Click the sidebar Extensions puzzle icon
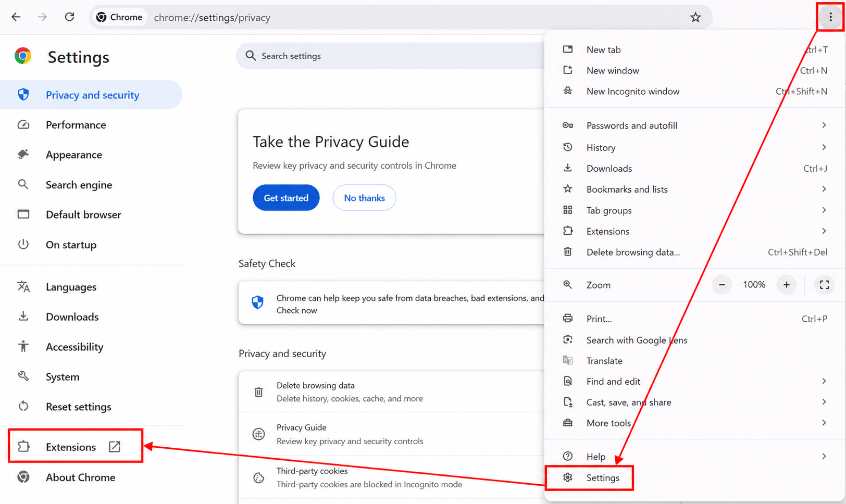 point(24,446)
